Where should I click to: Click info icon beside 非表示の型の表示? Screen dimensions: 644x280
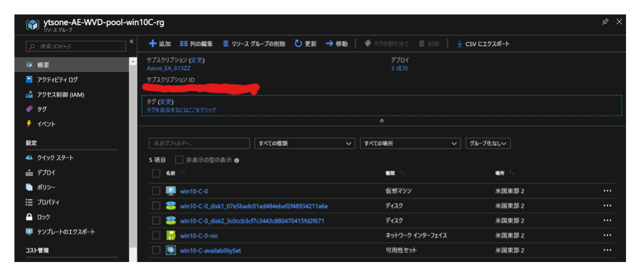(237, 160)
